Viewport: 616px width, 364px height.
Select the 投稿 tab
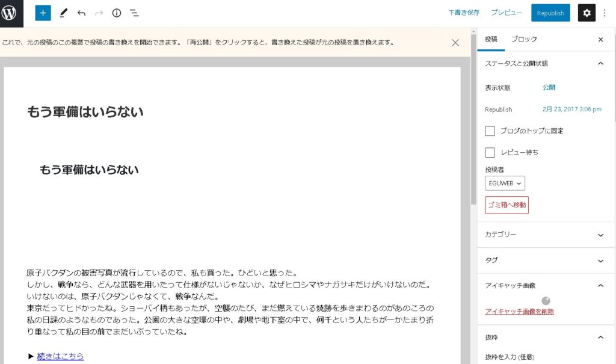click(x=491, y=39)
